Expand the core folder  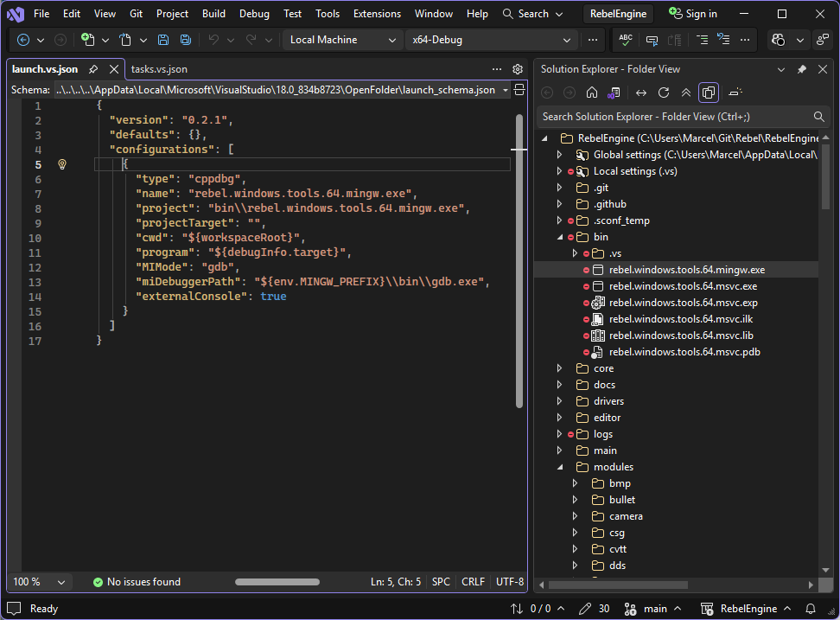[559, 368]
